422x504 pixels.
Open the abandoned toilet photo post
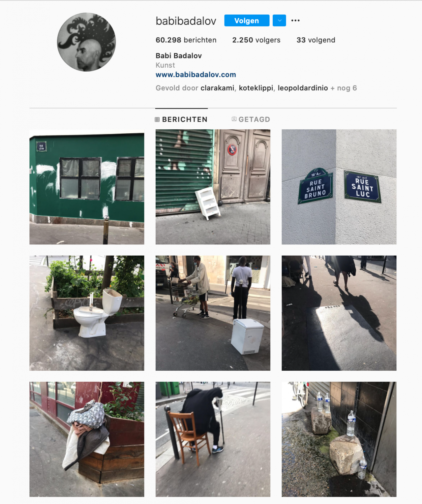pyautogui.click(x=87, y=313)
